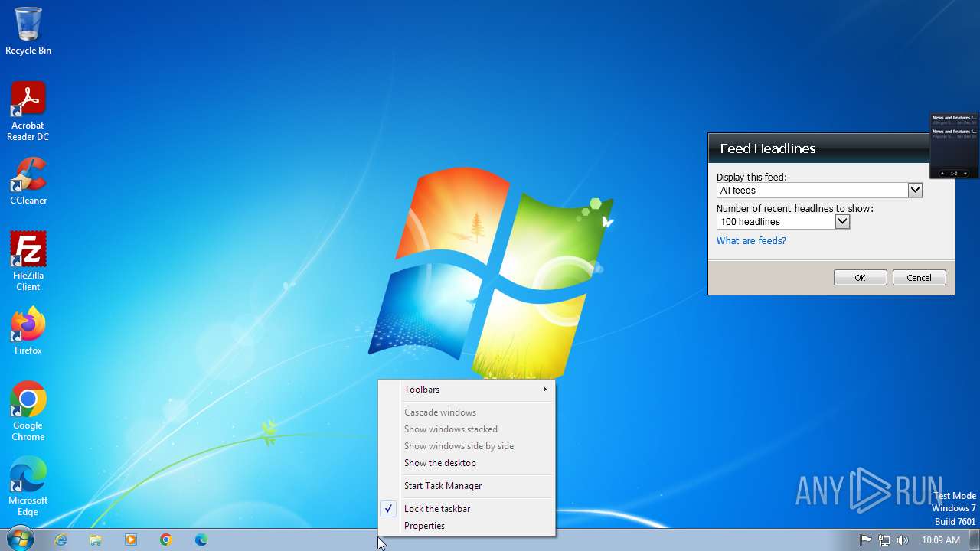Choose Show the desktop menu entry

pos(466,463)
